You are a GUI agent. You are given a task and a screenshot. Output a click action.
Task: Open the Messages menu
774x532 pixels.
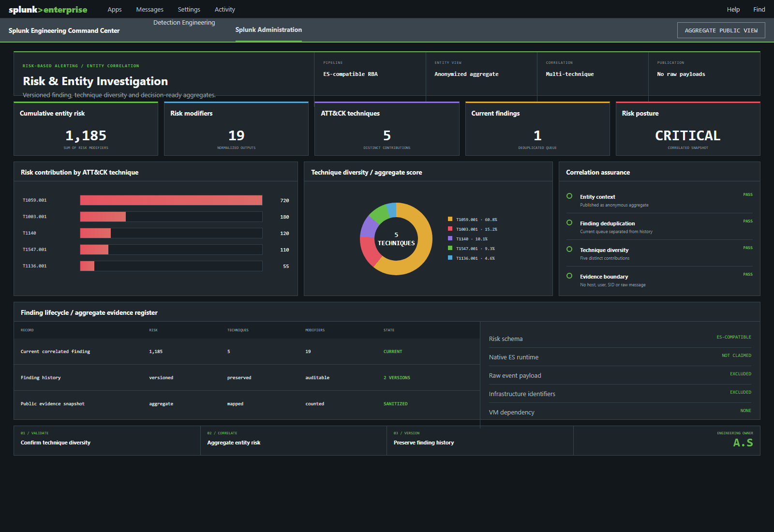149,9
